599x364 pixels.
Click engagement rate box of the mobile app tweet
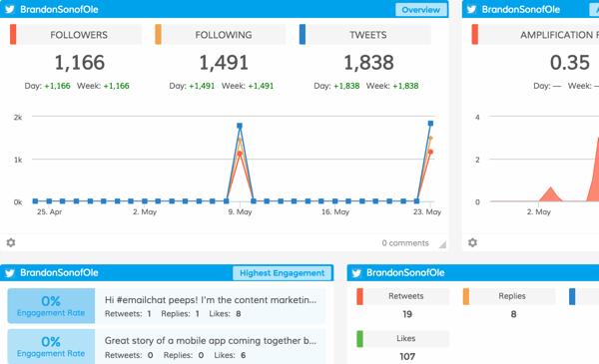coord(51,346)
